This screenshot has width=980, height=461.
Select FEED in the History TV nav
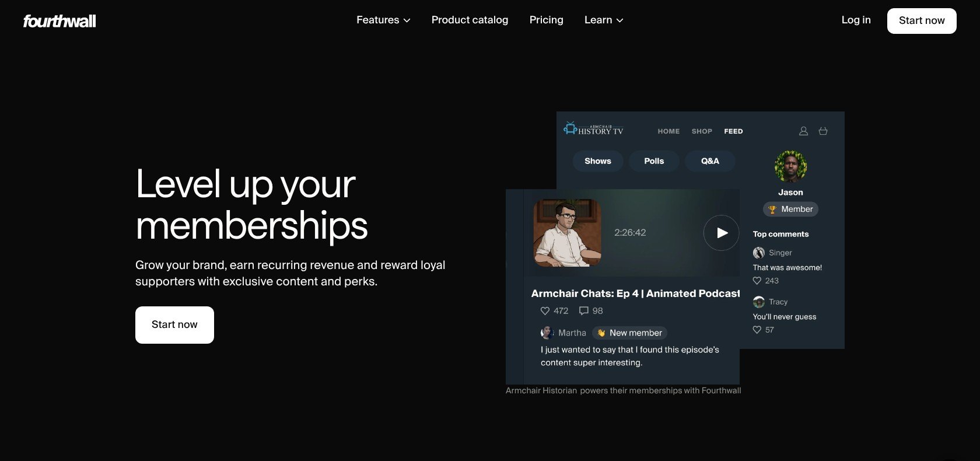click(x=733, y=131)
